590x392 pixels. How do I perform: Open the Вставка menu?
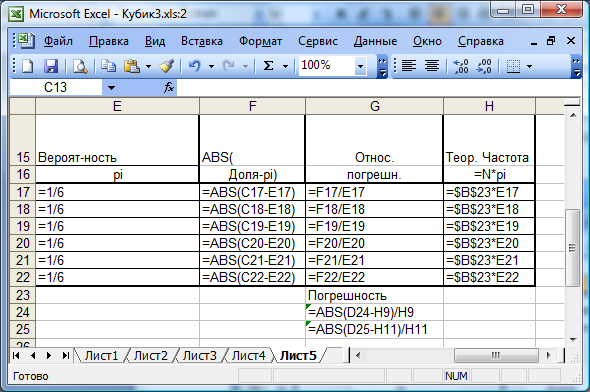click(x=202, y=41)
